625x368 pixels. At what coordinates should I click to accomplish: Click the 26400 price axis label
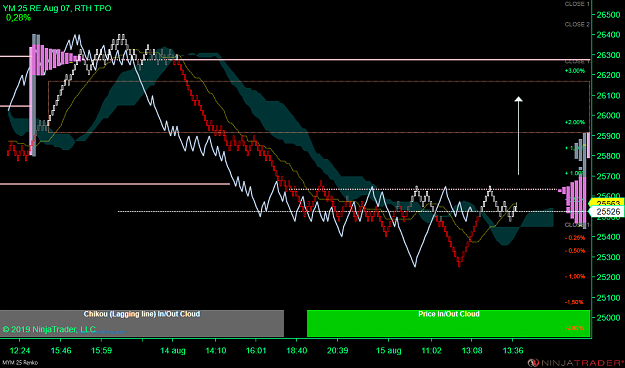coord(608,35)
